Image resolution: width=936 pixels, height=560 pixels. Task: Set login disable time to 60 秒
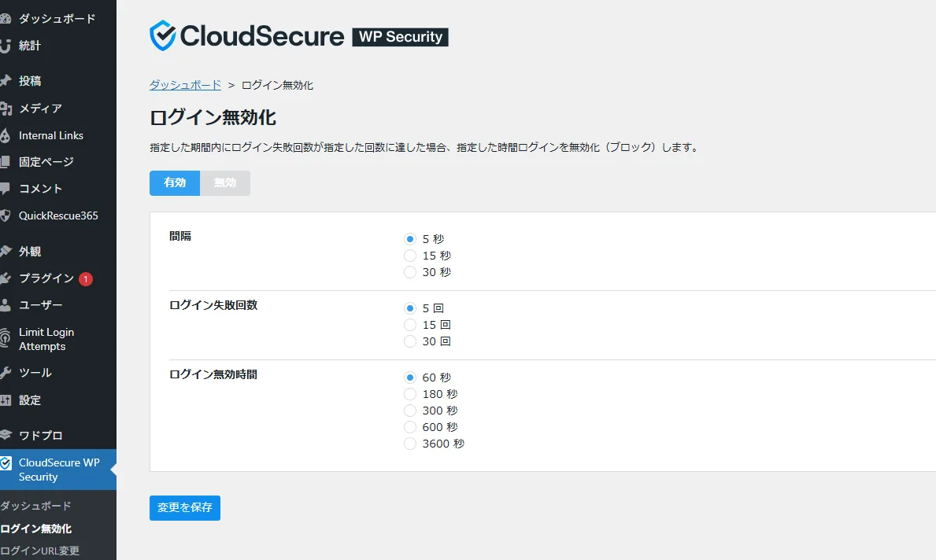[409, 378]
